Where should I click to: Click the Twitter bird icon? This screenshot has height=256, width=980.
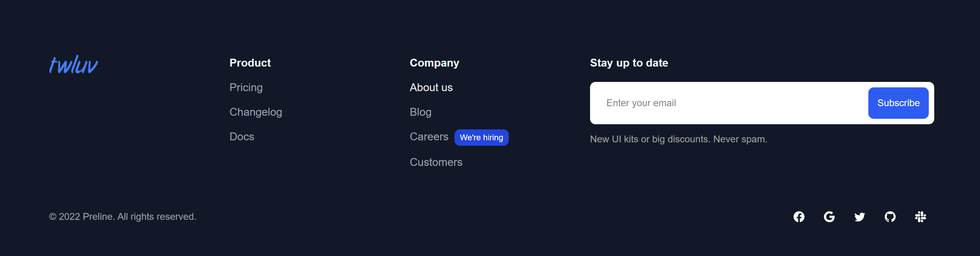pyautogui.click(x=859, y=217)
